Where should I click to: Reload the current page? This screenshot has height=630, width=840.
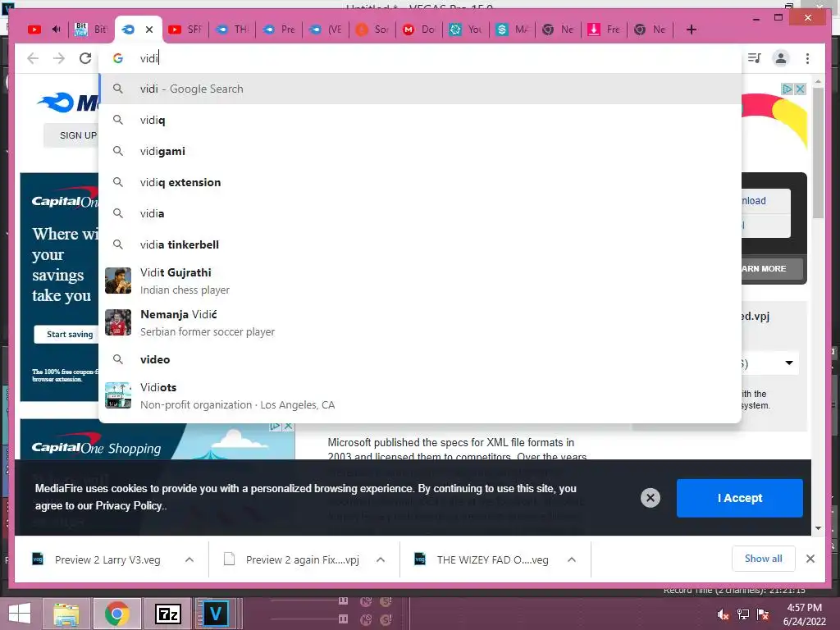[x=85, y=58]
